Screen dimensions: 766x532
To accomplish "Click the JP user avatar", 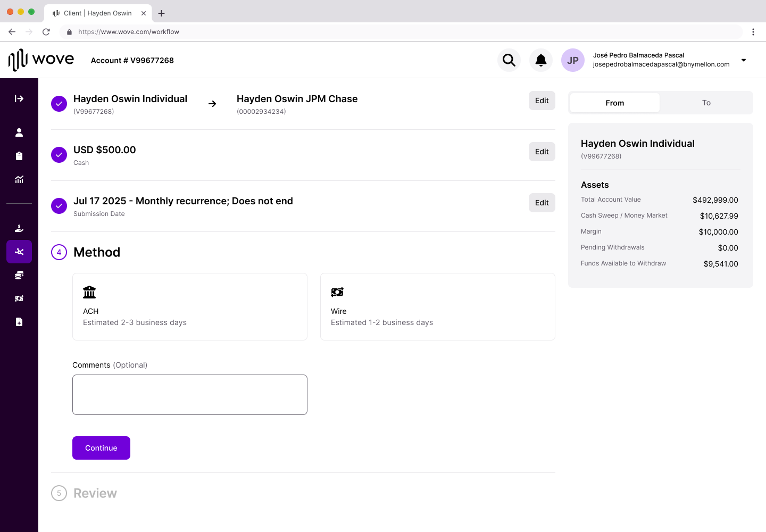I will click(x=573, y=60).
